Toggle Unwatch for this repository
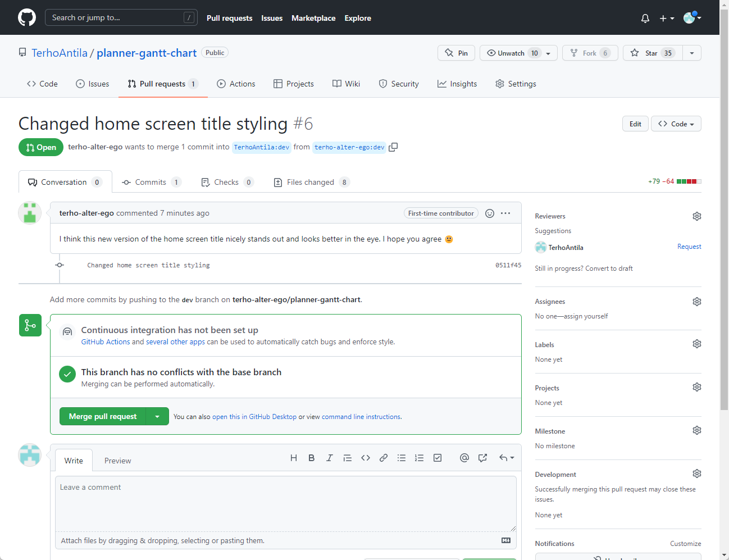Screen dimensions: 729x560 513,53
